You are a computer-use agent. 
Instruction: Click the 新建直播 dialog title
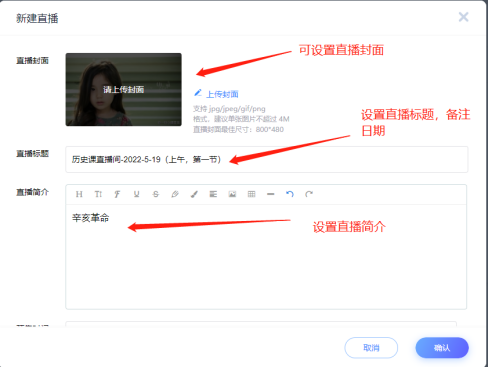[x=37, y=18]
